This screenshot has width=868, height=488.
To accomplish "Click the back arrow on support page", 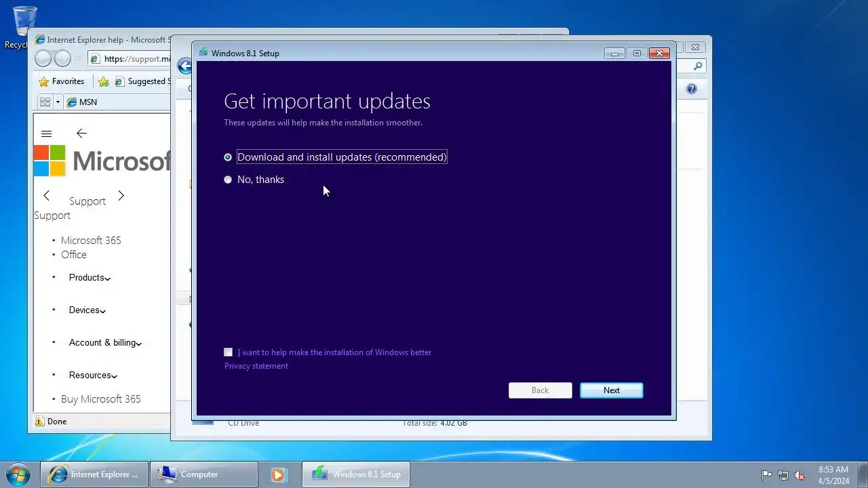I will click(81, 134).
